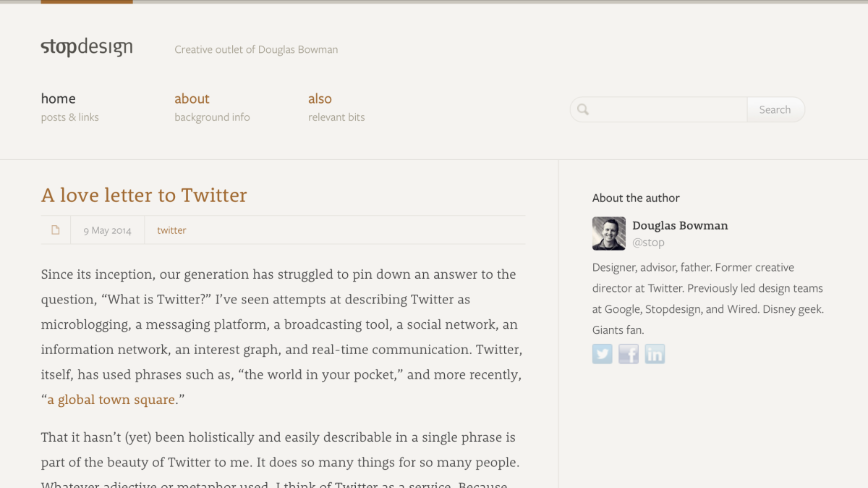Click the 9 May 2014 post date

pos(107,230)
